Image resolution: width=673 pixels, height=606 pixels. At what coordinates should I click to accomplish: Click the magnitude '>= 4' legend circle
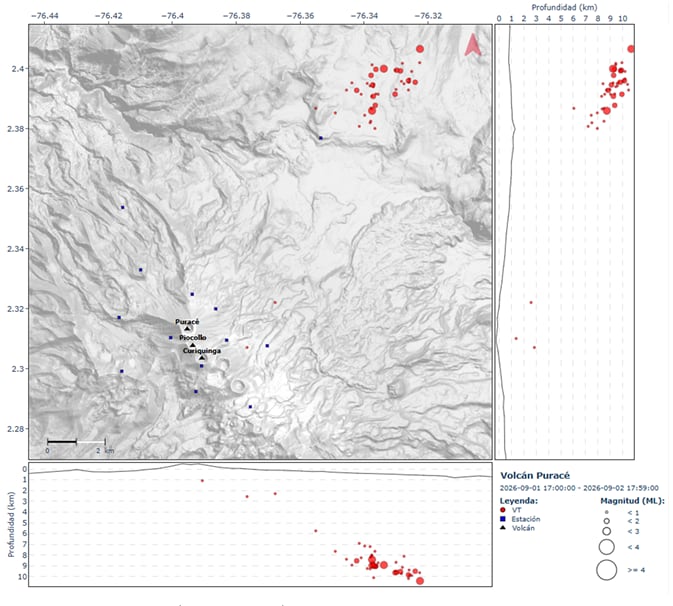[x=606, y=570]
